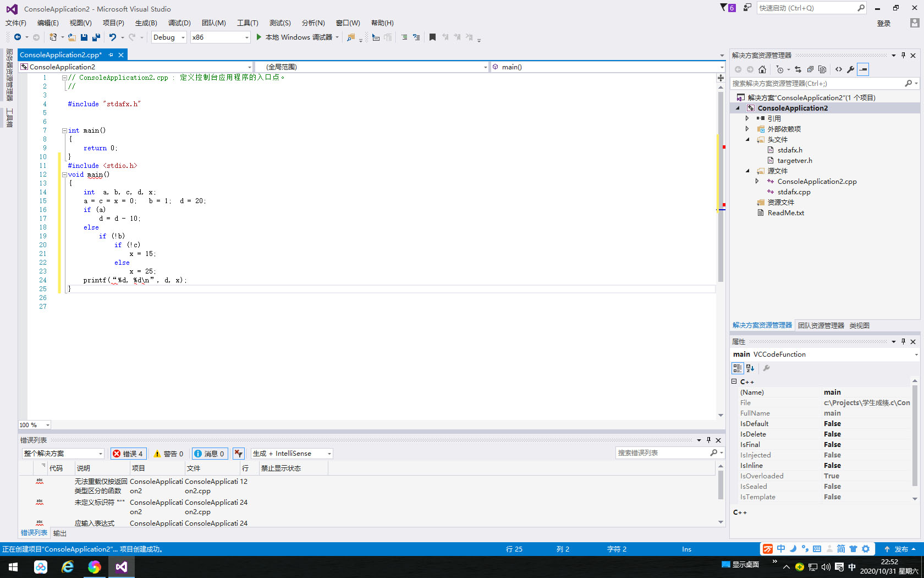
Task: Click the Find in Files icon in the toolbar
Action: (x=350, y=37)
